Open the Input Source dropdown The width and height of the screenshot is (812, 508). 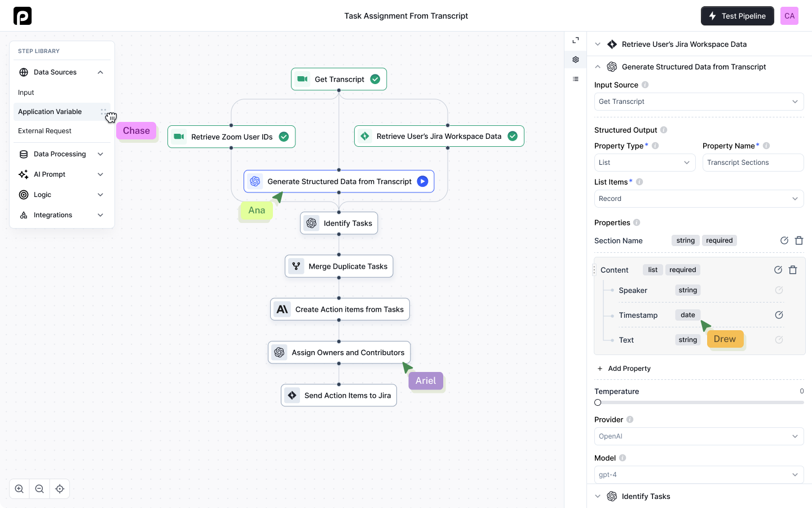[699, 102]
